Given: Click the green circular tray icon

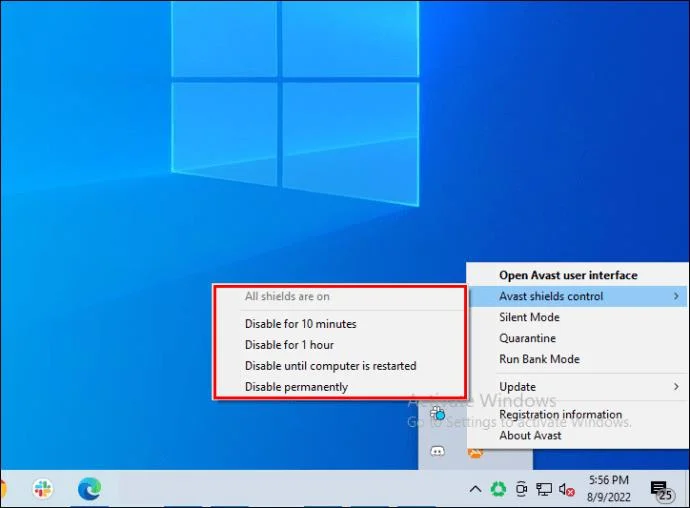Looking at the screenshot, I should coord(498,489).
